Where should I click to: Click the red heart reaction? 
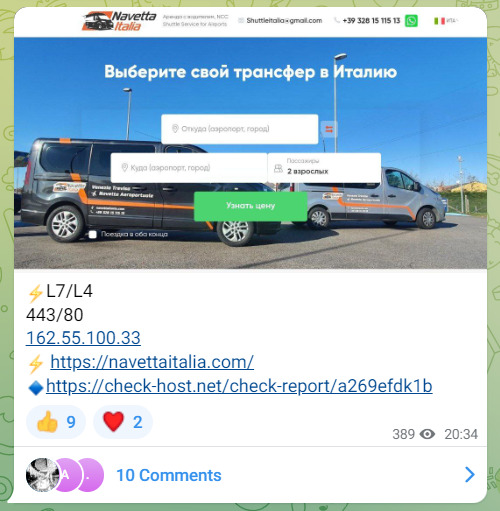(123, 422)
